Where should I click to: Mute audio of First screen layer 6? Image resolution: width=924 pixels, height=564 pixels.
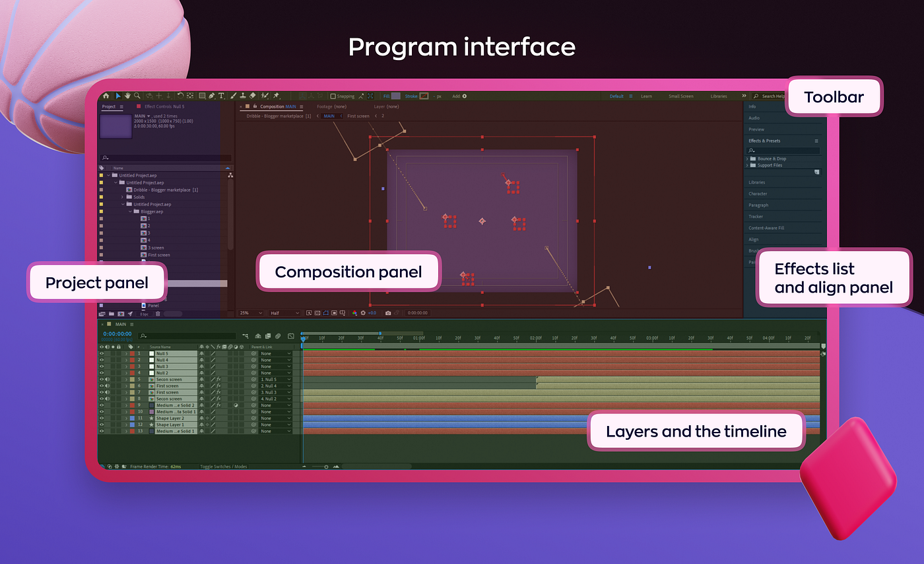tap(108, 386)
